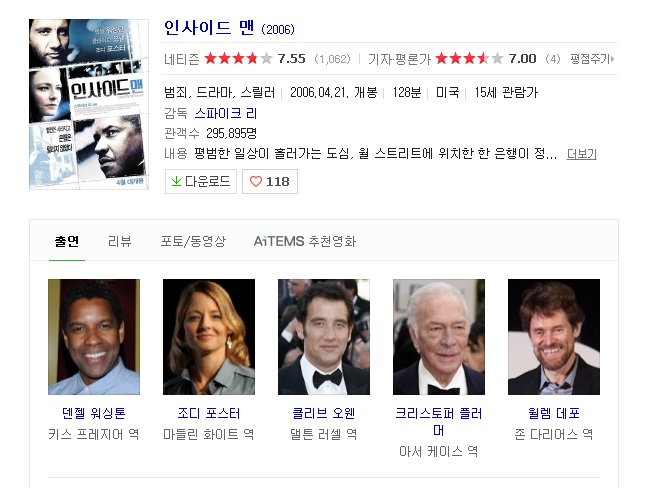Click the netizen star rating

point(238,59)
